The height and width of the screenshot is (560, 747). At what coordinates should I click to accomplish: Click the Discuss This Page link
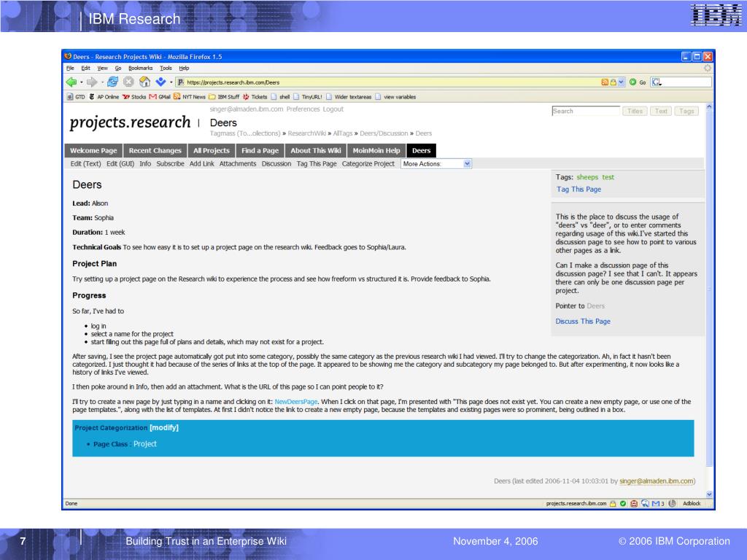(x=583, y=322)
